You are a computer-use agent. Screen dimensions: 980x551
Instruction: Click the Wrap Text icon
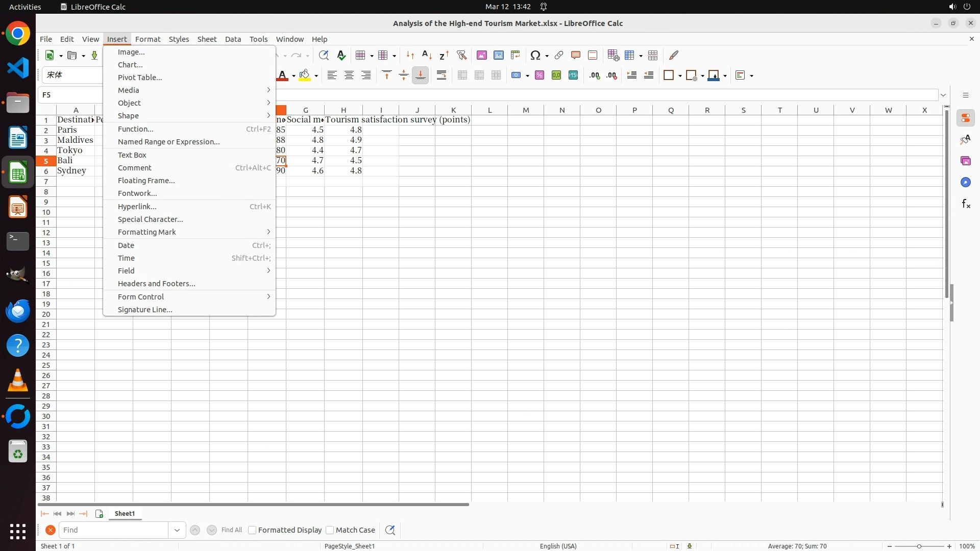442,76
